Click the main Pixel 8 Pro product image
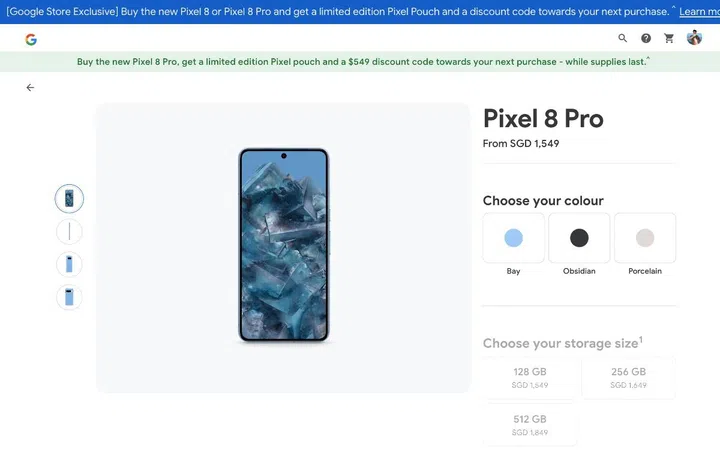This screenshot has width=720, height=456. [x=283, y=245]
